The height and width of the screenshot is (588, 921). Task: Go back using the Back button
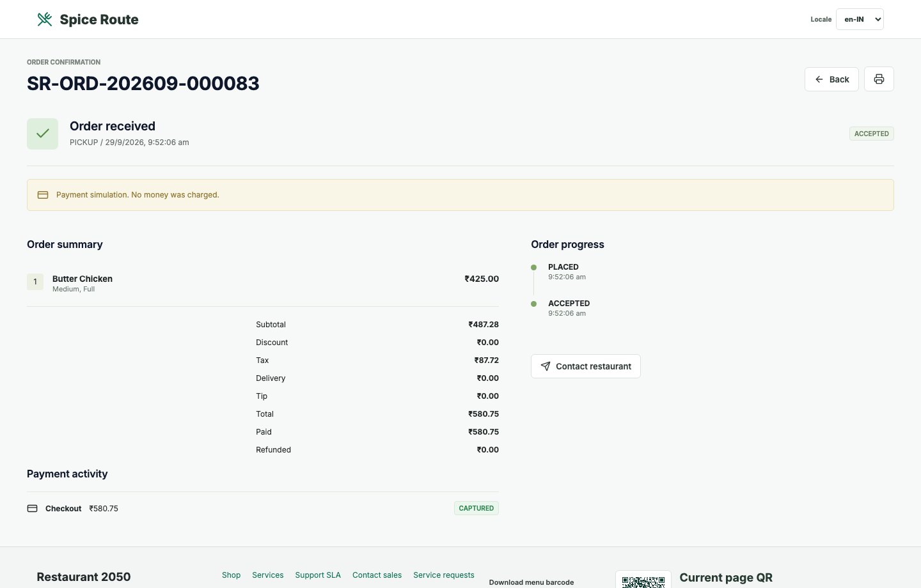(831, 79)
